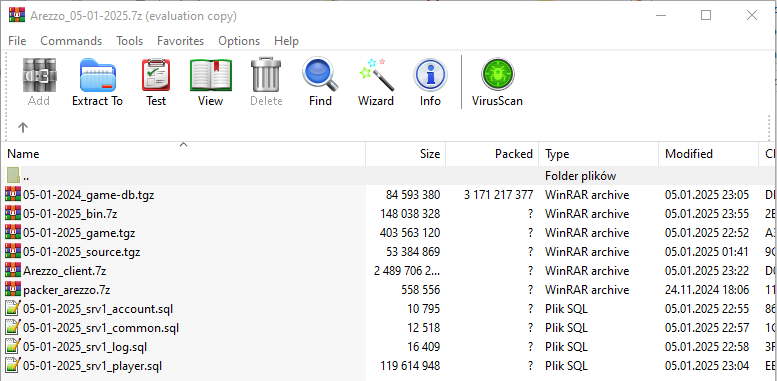Sort by the Type column header
This screenshot has height=381, width=777.
[x=599, y=154]
